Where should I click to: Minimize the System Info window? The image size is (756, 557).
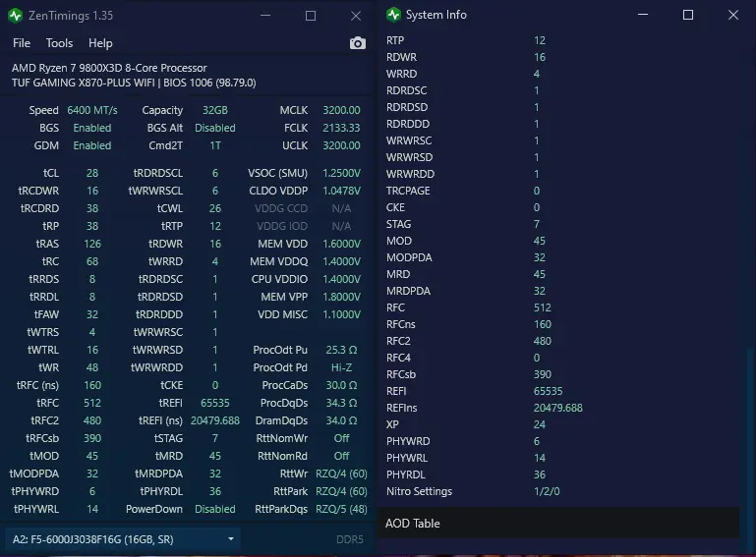[x=643, y=15]
